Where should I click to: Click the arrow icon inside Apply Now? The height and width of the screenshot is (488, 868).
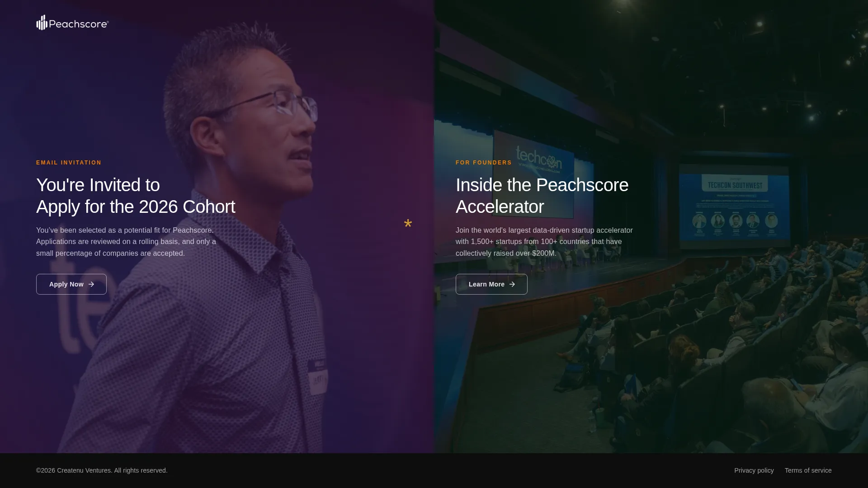point(91,284)
